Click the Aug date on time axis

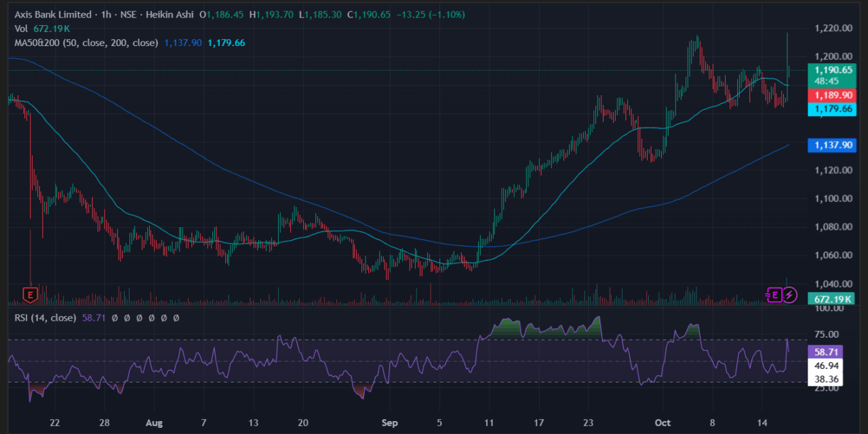(155, 423)
